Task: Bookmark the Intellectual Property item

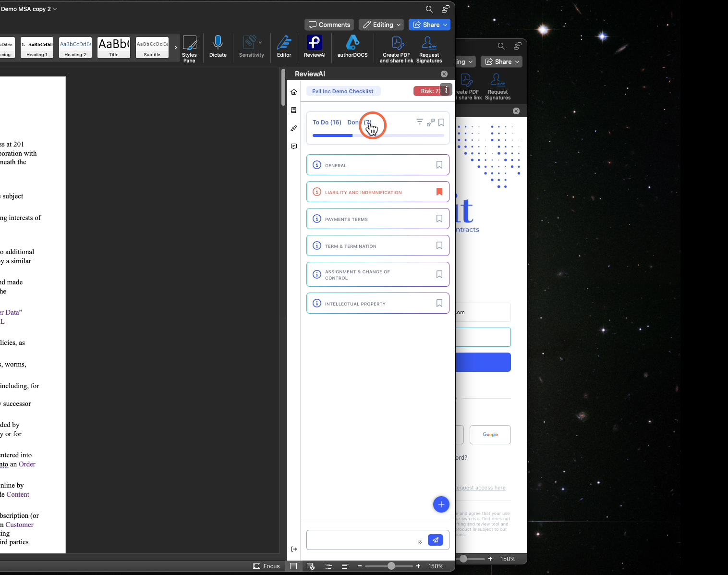Action: pos(439,303)
